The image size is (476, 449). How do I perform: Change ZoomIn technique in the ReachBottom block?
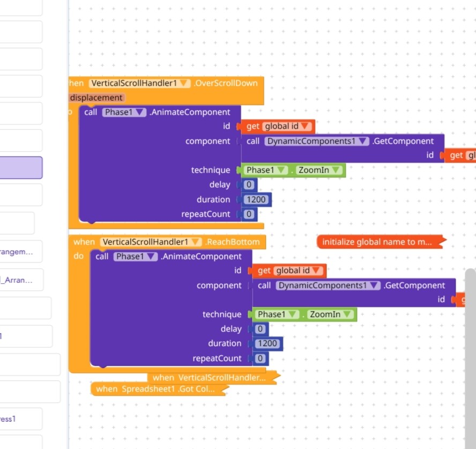pos(330,314)
